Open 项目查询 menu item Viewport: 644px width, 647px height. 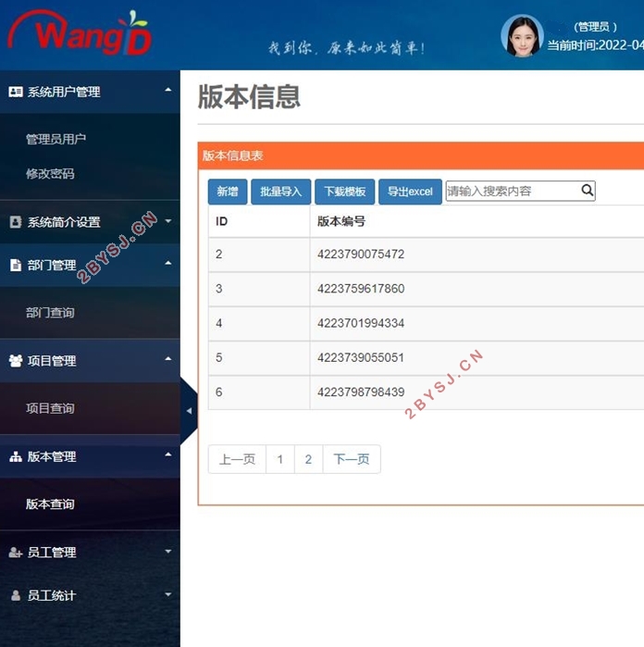[x=50, y=408]
